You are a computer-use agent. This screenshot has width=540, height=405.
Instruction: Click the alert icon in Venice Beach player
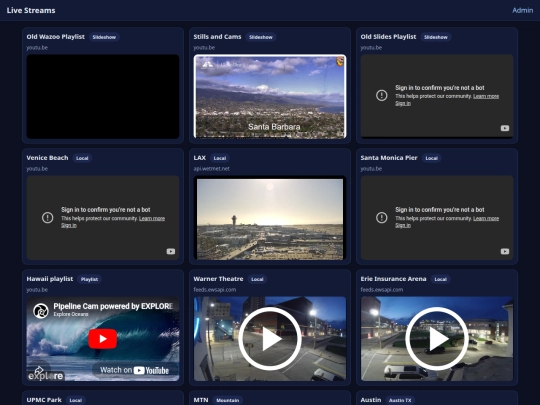[48, 217]
